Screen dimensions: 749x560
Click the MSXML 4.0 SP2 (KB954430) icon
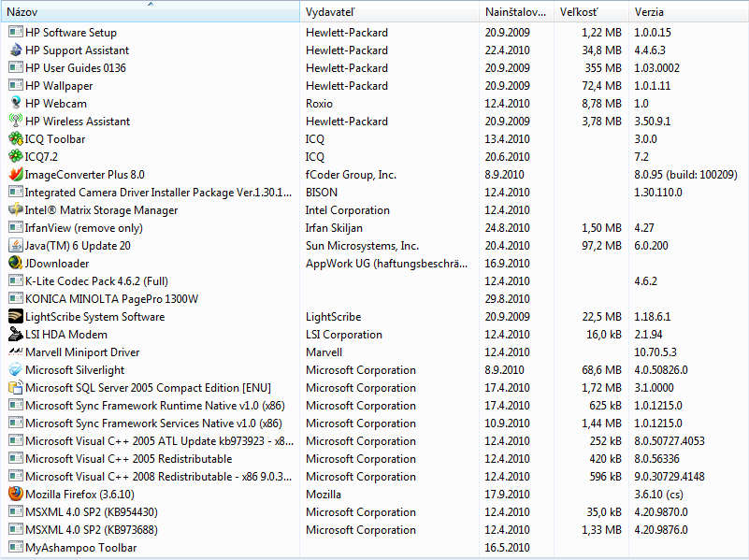click(x=16, y=511)
